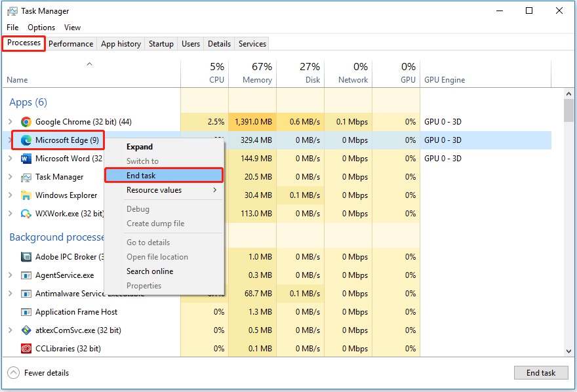The image size is (577, 392).
Task: Switch to the App history tab
Action: (x=121, y=44)
